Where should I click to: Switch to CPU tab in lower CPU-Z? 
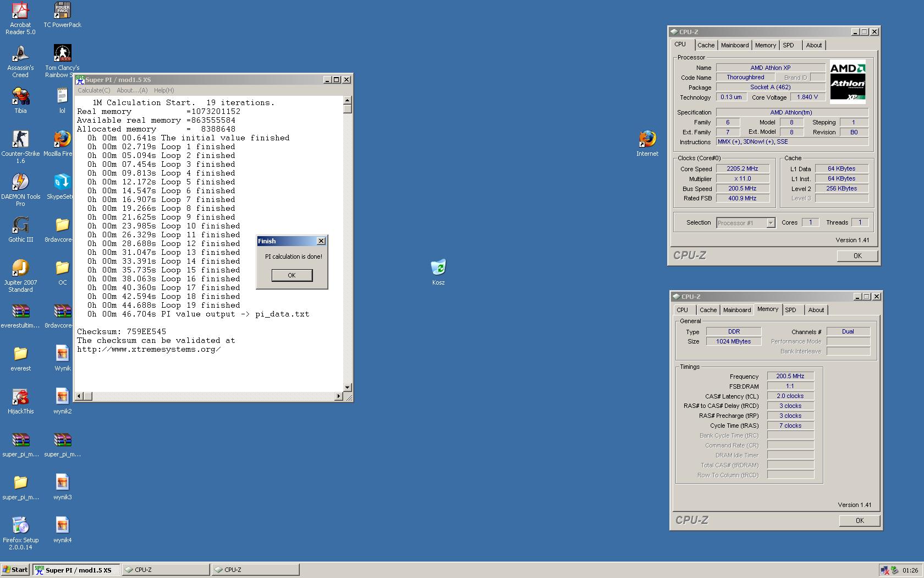(683, 310)
